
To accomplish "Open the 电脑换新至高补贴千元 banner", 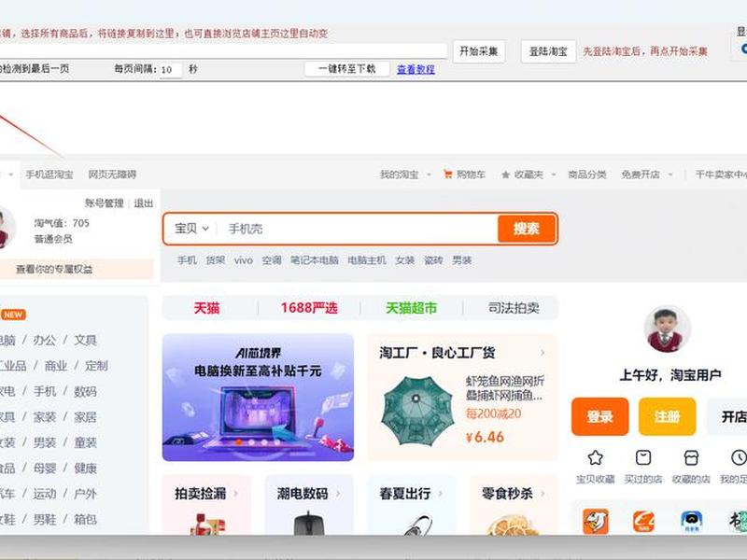I will pos(258,398).
